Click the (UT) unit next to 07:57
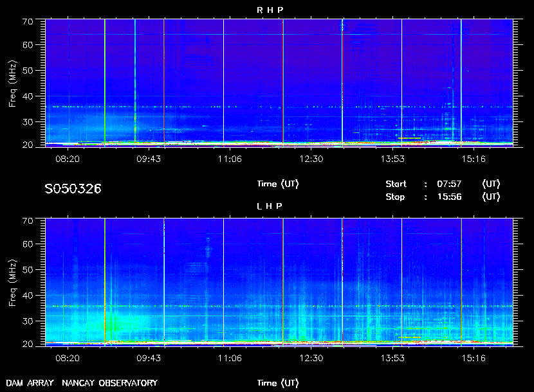Viewport: 534px width, 392px height. [x=491, y=184]
